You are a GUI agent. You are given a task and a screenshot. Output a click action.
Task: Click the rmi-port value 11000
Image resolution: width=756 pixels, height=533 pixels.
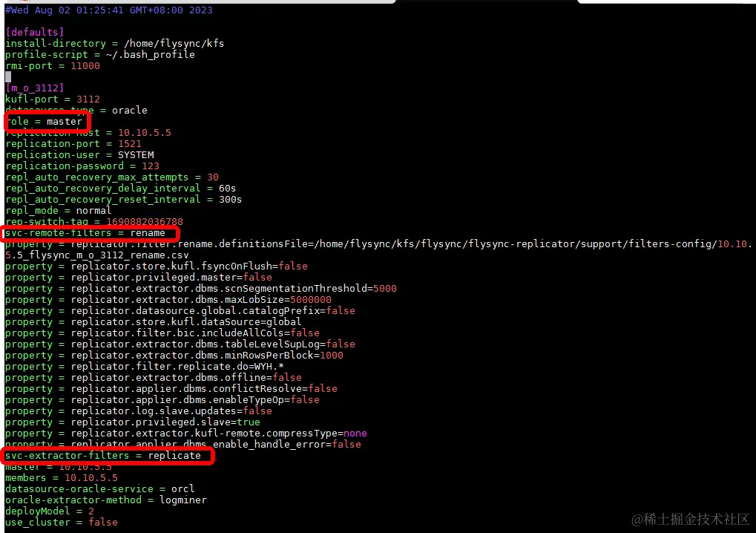click(85, 65)
